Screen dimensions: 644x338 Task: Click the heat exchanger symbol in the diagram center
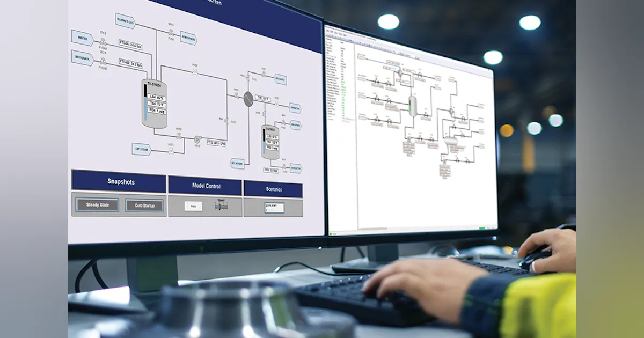248,100
